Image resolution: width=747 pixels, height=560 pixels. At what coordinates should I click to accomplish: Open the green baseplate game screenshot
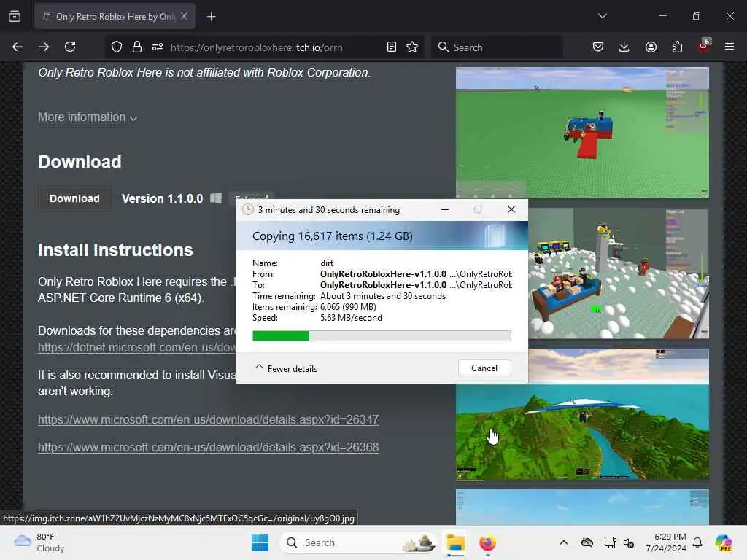tap(582, 133)
